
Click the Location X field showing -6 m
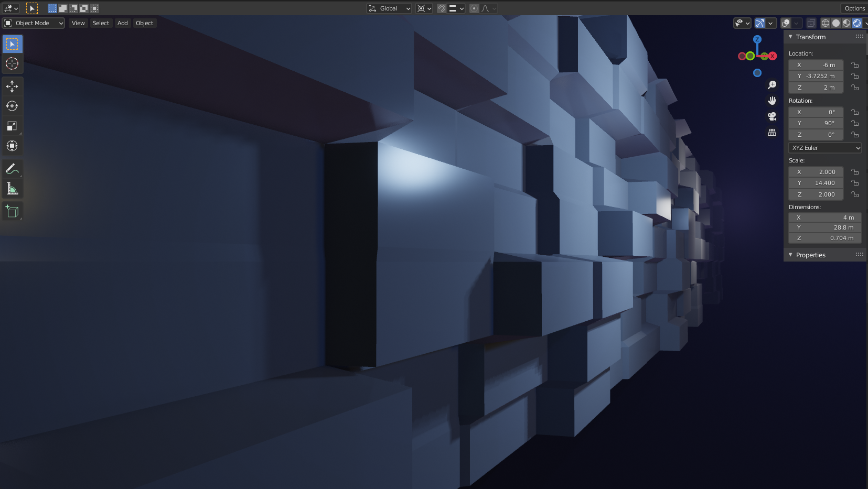click(x=816, y=65)
